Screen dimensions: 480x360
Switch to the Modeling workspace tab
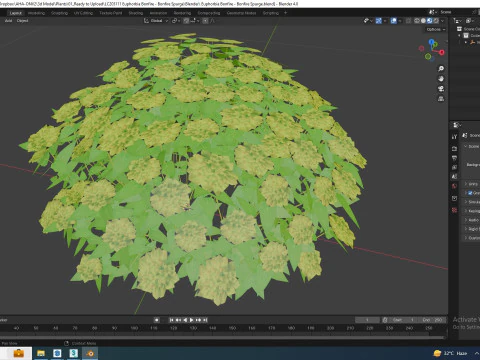click(36, 13)
